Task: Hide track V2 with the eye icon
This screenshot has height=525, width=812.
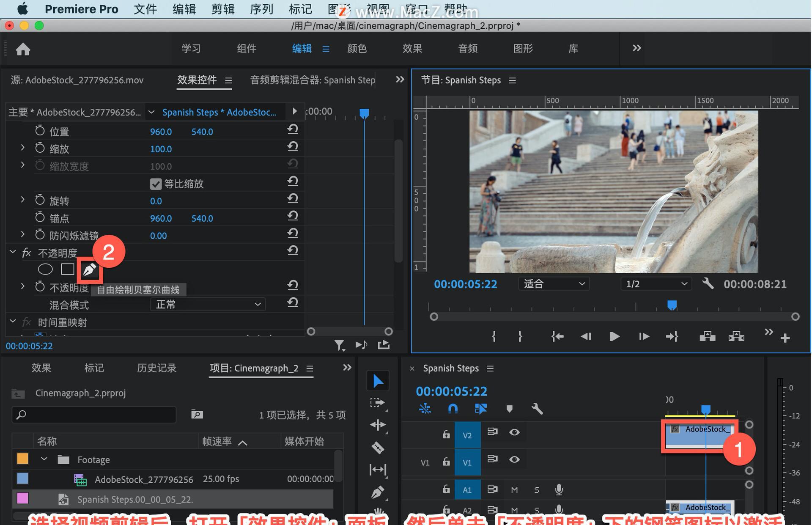Action: (514, 432)
